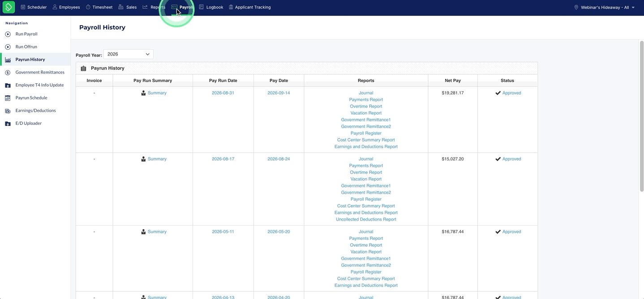Click the Run Payroll play icon
Screen dimensions: 644x299
(x=8, y=34)
